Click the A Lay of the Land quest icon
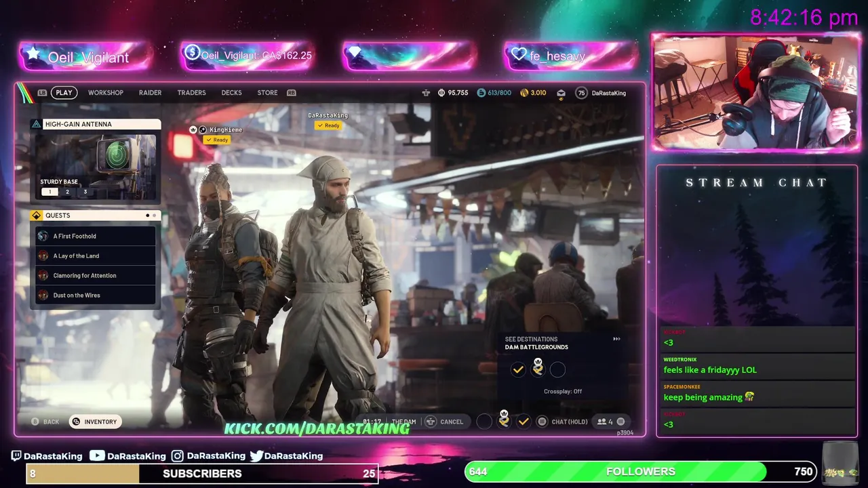The height and width of the screenshot is (488, 868). click(x=43, y=256)
